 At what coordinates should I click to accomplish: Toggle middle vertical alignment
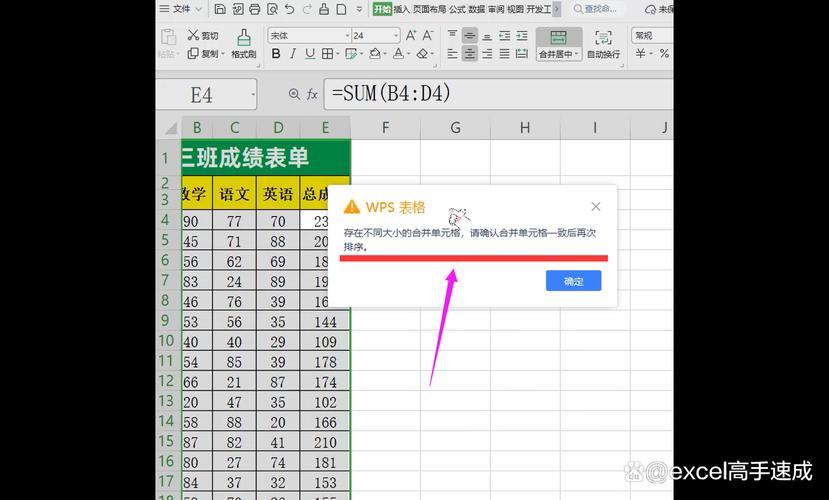(x=469, y=35)
